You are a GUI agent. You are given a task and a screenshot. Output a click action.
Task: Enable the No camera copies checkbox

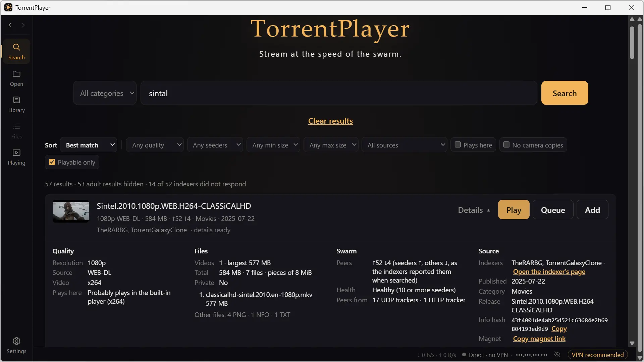pos(506,144)
